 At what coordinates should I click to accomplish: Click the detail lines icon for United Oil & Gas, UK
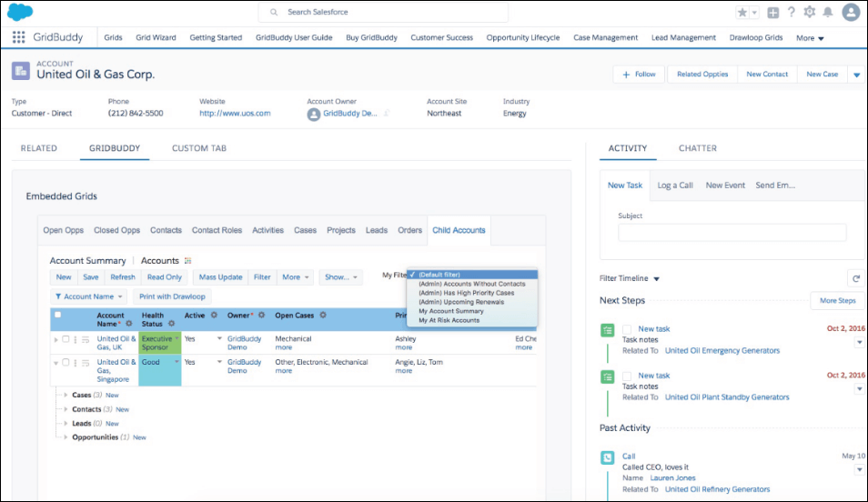[86, 339]
